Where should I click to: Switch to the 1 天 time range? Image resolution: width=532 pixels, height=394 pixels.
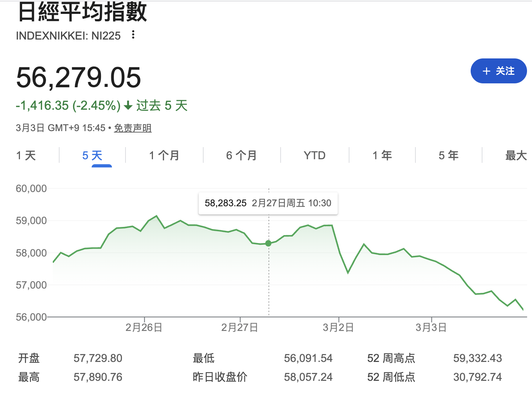coord(26,156)
